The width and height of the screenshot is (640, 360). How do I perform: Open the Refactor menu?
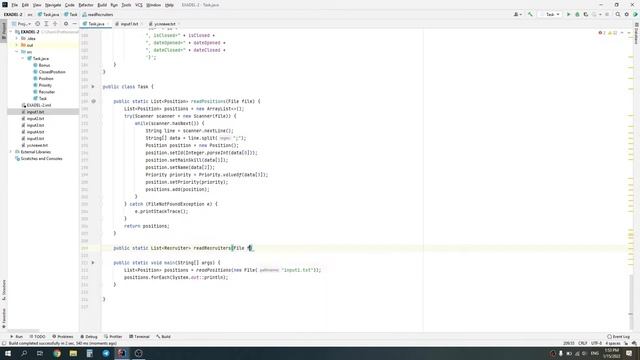(86, 5)
